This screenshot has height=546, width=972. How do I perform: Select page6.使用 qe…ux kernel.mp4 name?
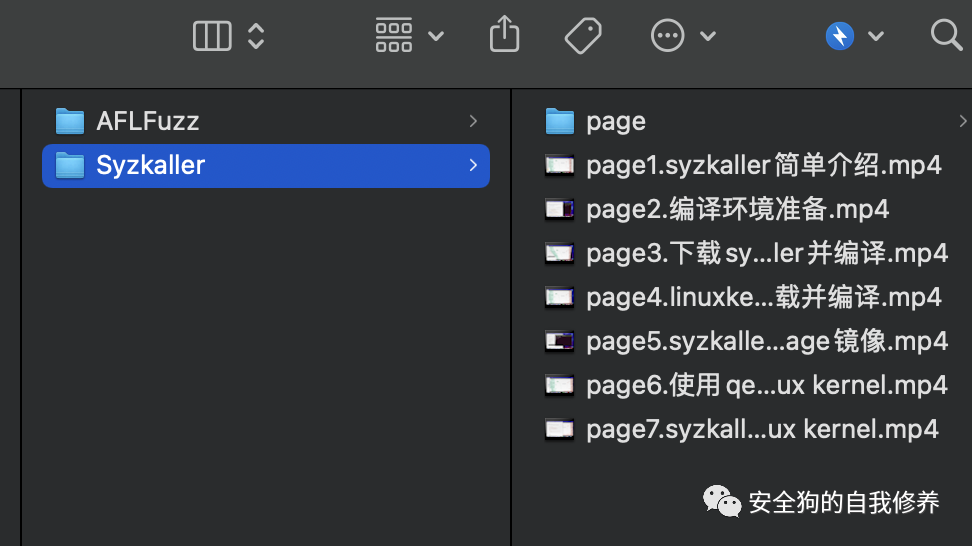point(767,385)
